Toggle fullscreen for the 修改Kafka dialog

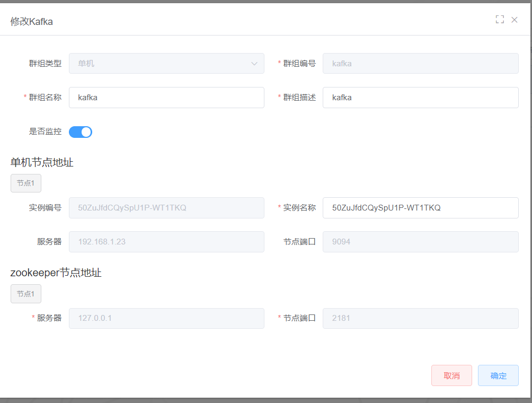500,19
